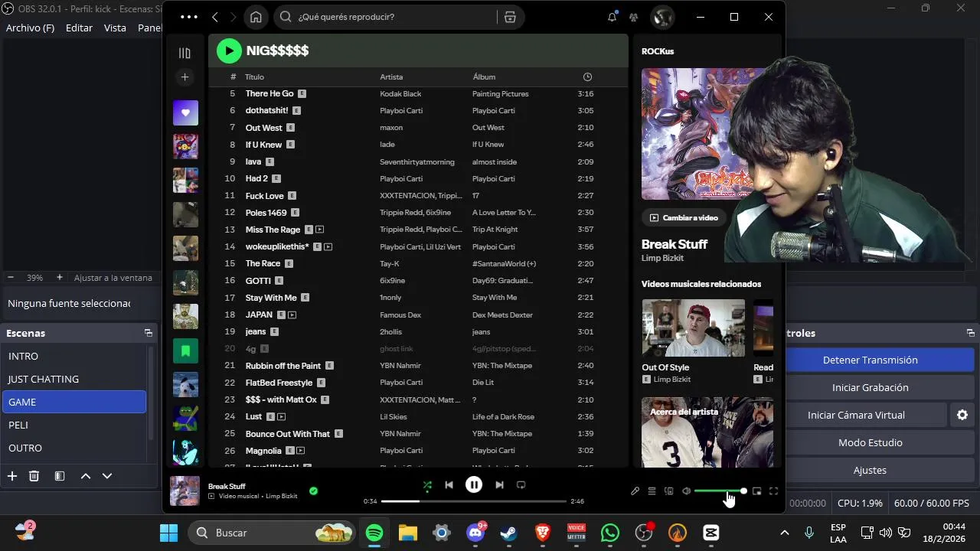The height and width of the screenshot is (551, 980).
Task: Open the play queue icon
Action: click(652, 491)
